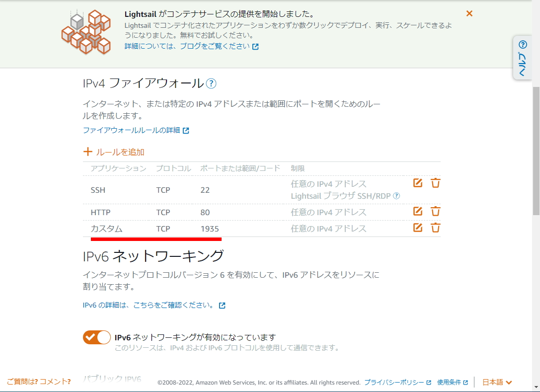Viewport: 540px width, 392px height.
Task: Delete the HTTP port 80 rule
Action: point(435,211)
